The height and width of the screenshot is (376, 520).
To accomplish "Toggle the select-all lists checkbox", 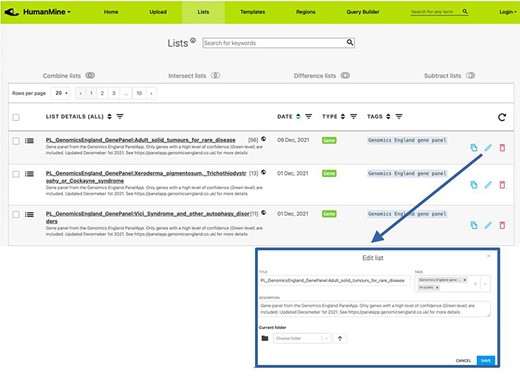I will tap(16, 117).
